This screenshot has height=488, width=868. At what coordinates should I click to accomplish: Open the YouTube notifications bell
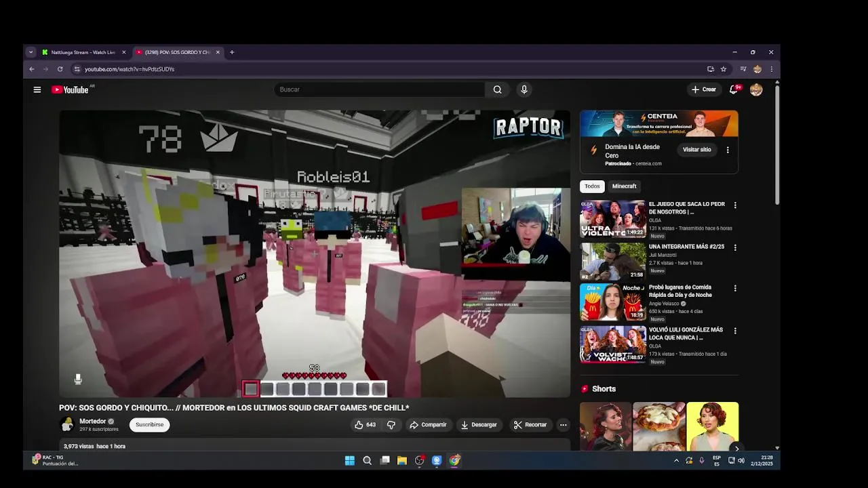click(x=734, y=89)
